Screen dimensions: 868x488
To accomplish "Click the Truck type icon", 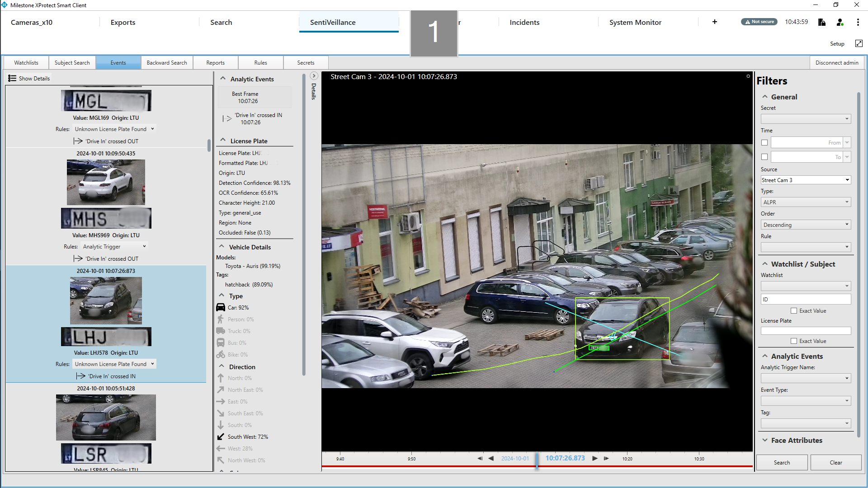I will (x=221, y=331).
